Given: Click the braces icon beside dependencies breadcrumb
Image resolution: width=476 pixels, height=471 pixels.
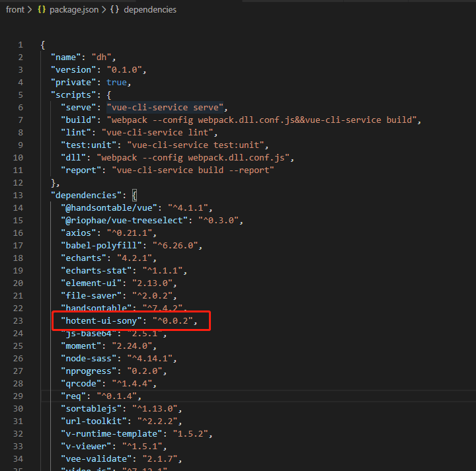Looking at the screenshot, I should [115, 10].
